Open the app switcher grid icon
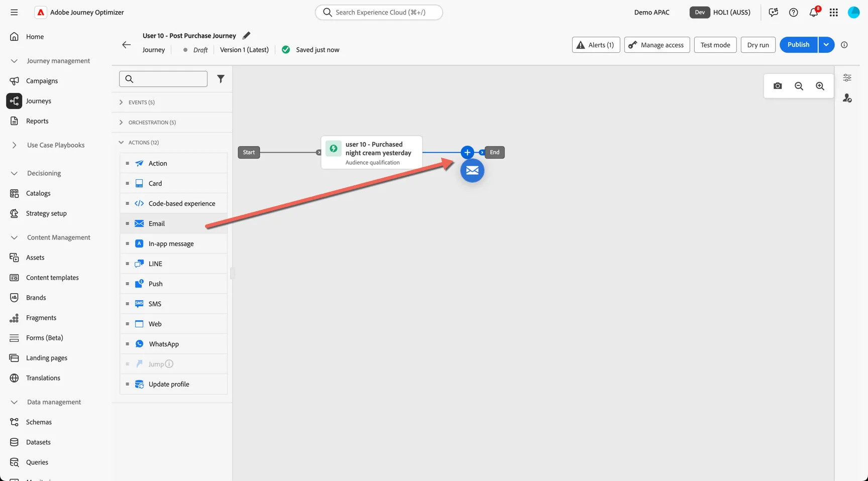Image resolution: width=868 pixels, height=481 pixels. tap(834, 12)
